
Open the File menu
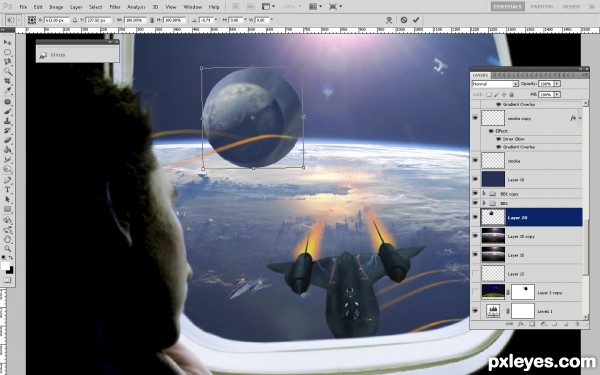[23, 7]
